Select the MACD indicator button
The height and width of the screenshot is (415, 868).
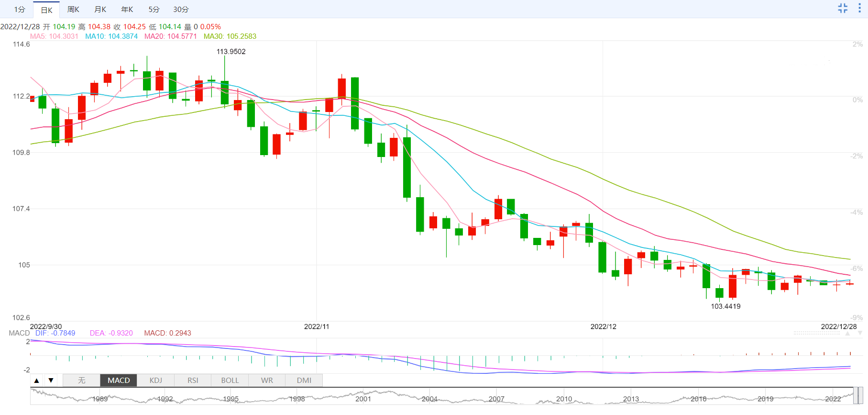(119, 381)
